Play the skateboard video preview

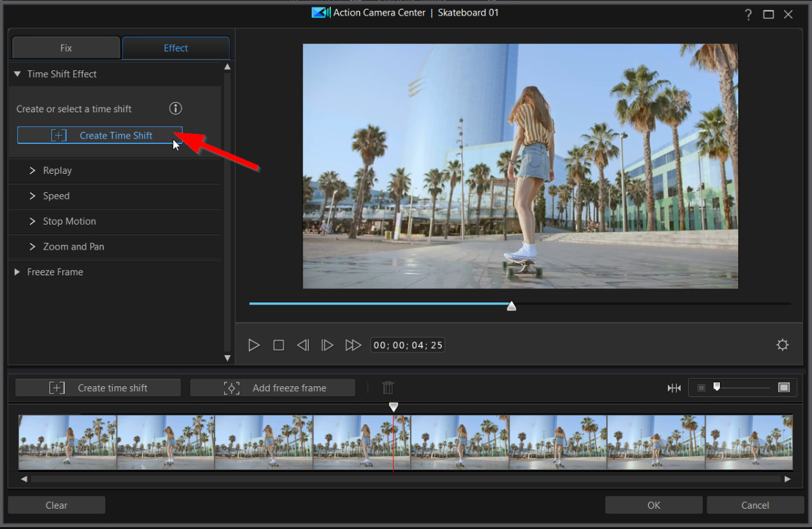coord(254,345)
